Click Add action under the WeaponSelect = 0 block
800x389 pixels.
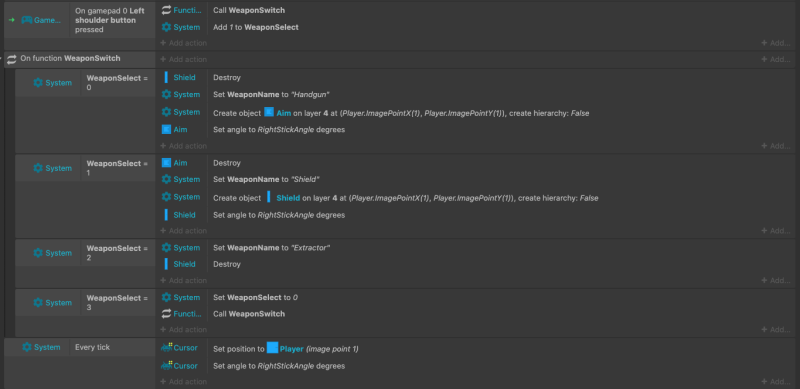point(183,146)
